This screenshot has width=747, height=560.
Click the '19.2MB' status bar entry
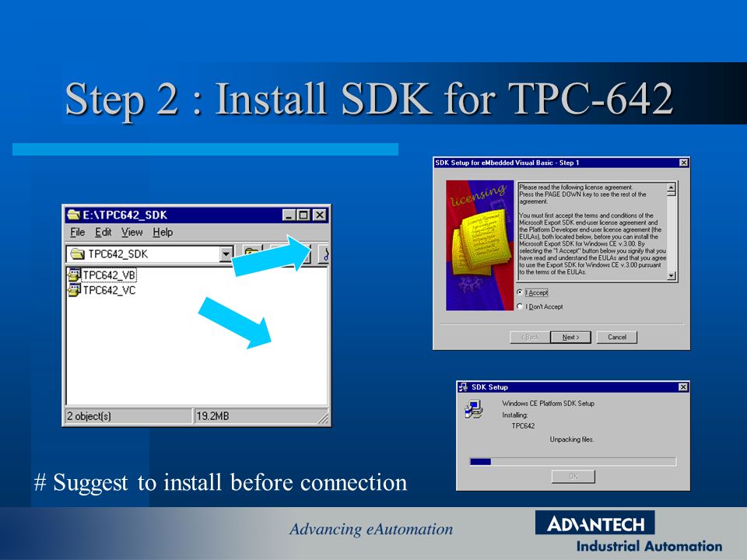click(x=212, y=416)
